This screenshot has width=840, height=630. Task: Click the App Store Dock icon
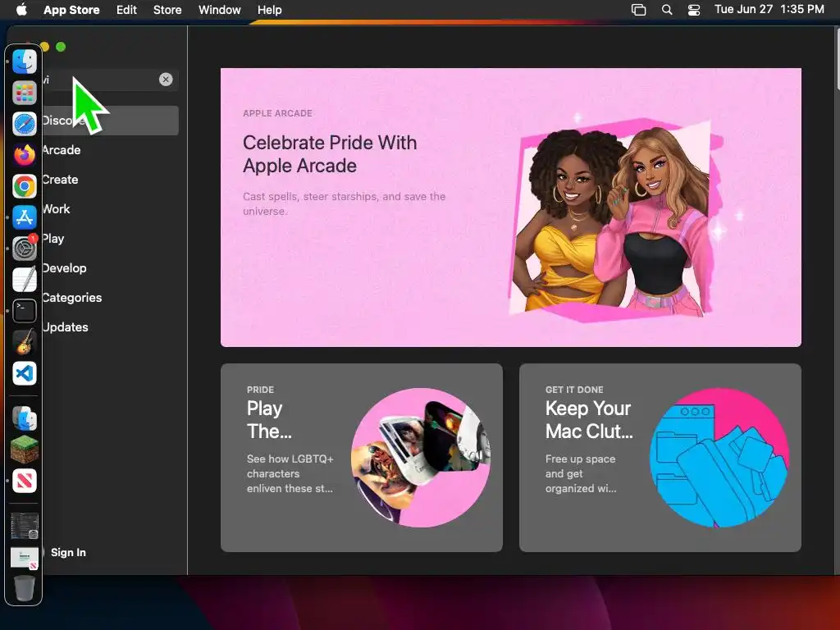(24, 217)
